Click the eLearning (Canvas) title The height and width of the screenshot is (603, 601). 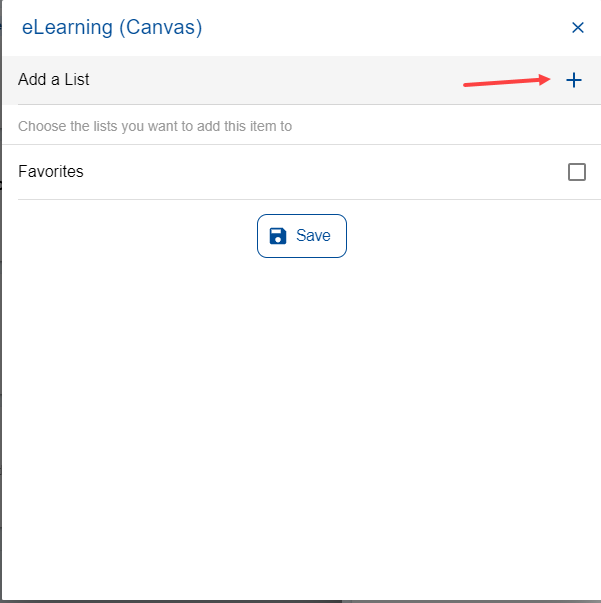pos(112,27)
